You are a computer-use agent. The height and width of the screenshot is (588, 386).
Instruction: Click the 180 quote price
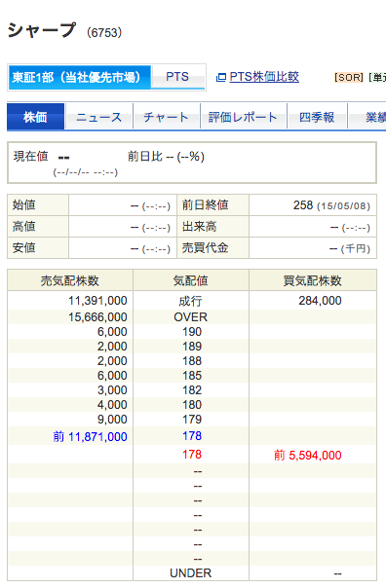(192, 405)
